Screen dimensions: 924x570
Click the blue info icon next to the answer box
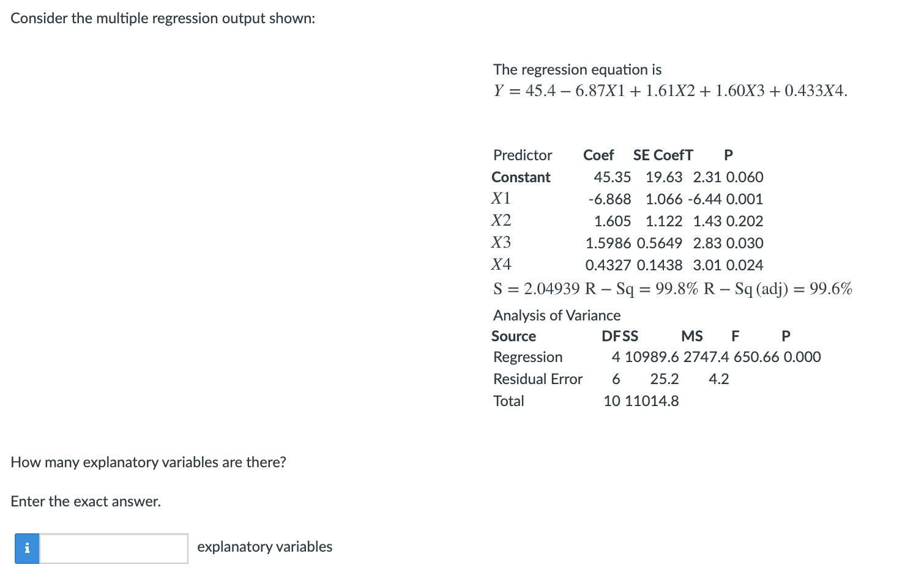tap(27, 549)
